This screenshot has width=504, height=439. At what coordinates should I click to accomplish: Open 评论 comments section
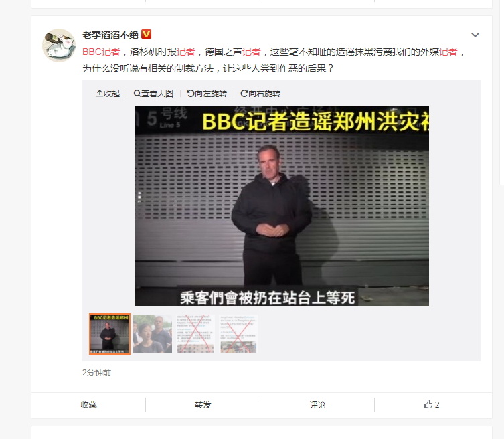pyautogui.click(x=317, y=405)
